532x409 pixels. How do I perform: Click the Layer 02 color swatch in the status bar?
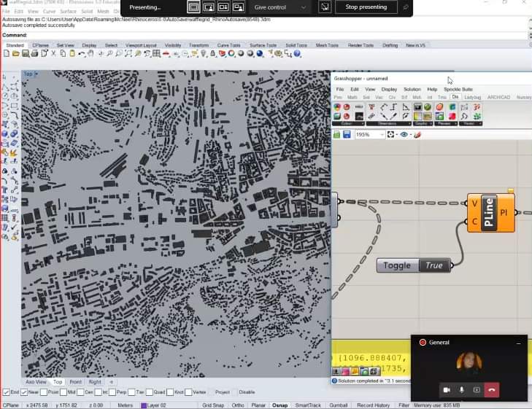[x=144, y=405]
